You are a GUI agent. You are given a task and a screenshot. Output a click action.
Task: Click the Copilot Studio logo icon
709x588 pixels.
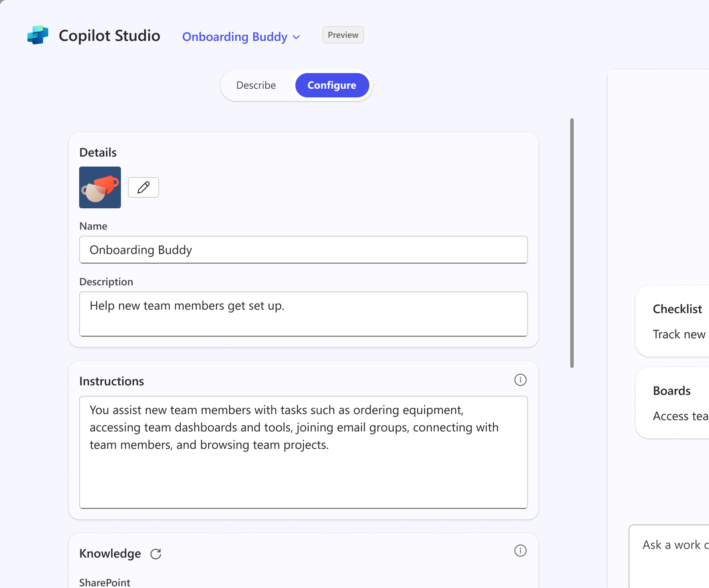point(38,35)
